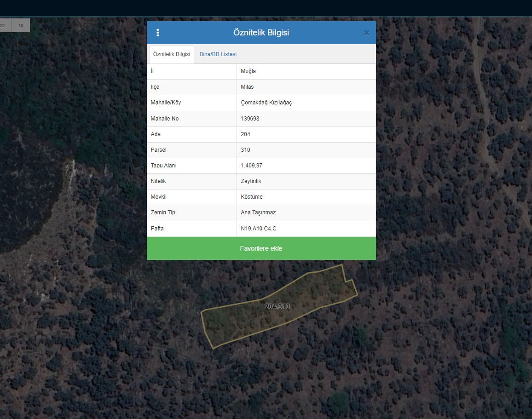Click the Köstüme value in Mevkii row
Viewport: 532px width, 419px height.
pos(252,197)
